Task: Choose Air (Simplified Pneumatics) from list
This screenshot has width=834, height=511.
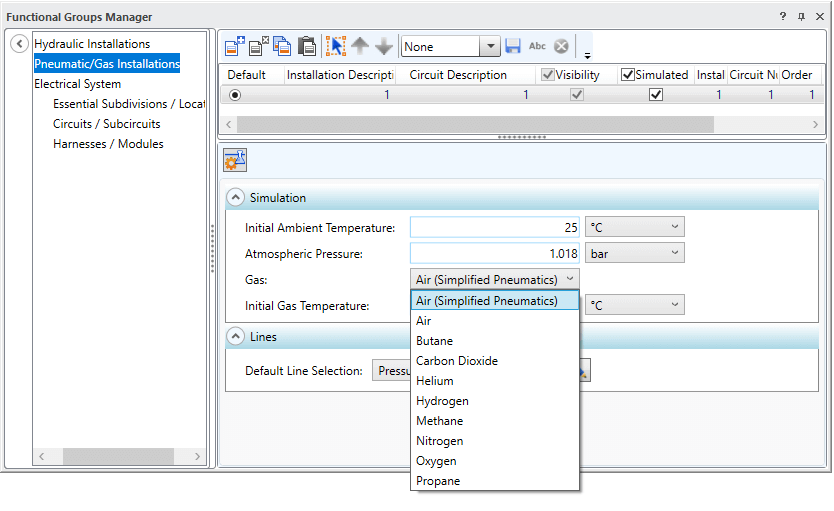Action: click(x=495, y=300)
